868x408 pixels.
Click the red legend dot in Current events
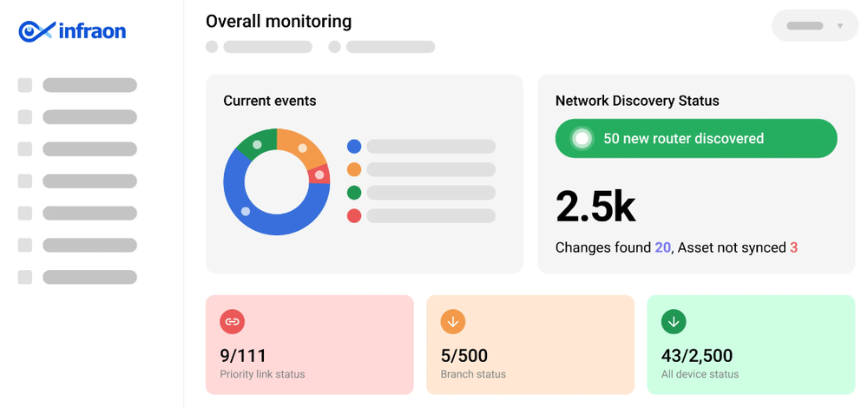(354, 216)
